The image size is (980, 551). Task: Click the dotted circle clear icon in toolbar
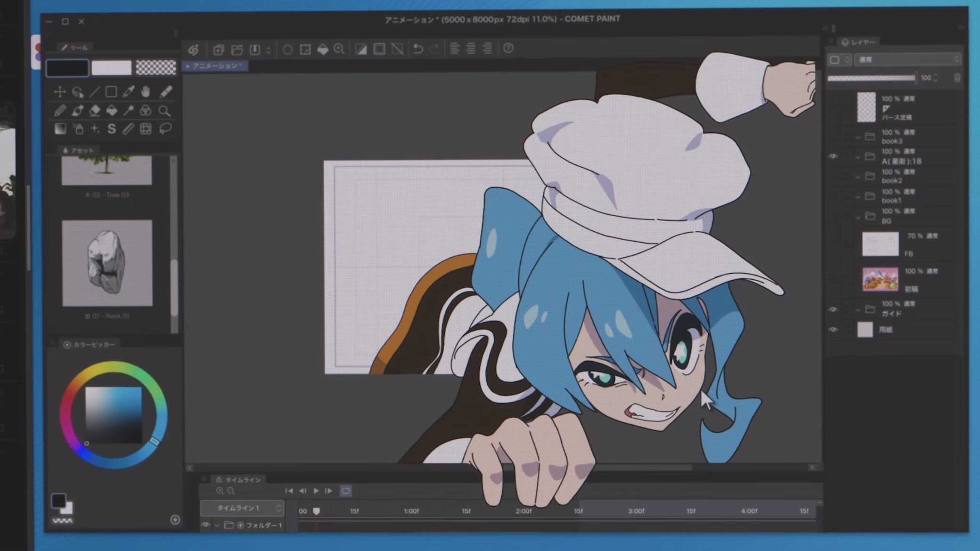(287, 49)
